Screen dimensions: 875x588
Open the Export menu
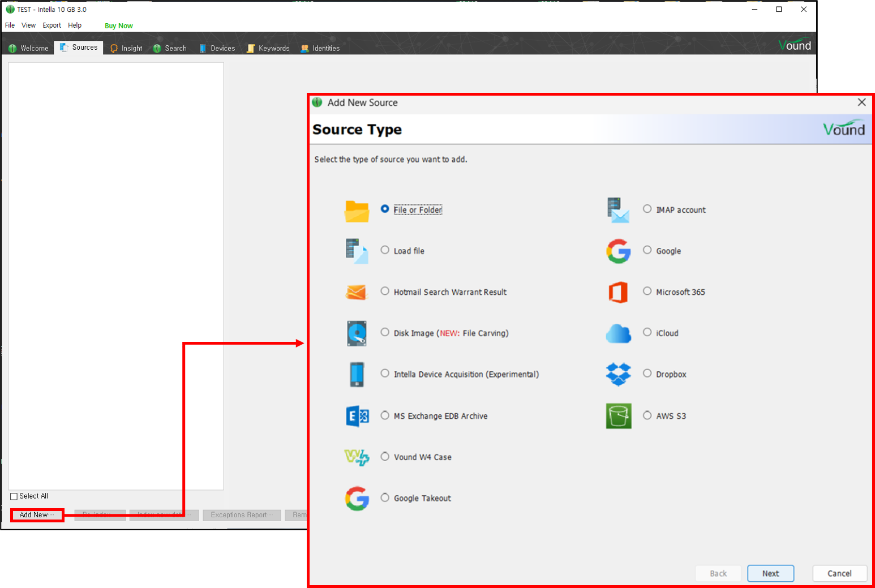pyautogui.click(x=52, y=25)
